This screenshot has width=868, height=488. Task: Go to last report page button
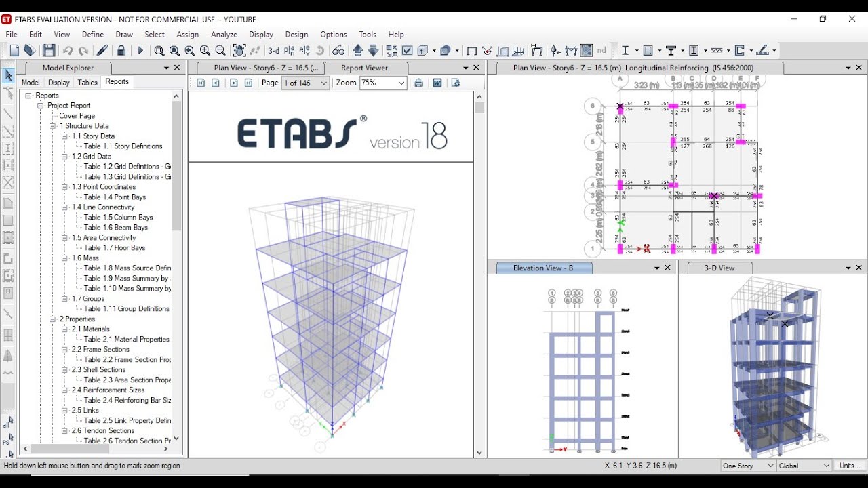248,83
